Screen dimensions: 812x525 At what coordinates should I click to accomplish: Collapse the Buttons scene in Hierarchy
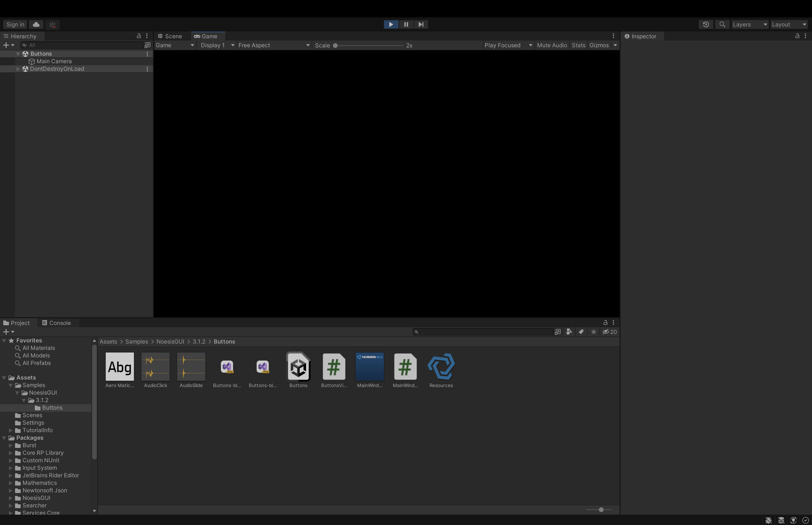(x=18, y=54)
